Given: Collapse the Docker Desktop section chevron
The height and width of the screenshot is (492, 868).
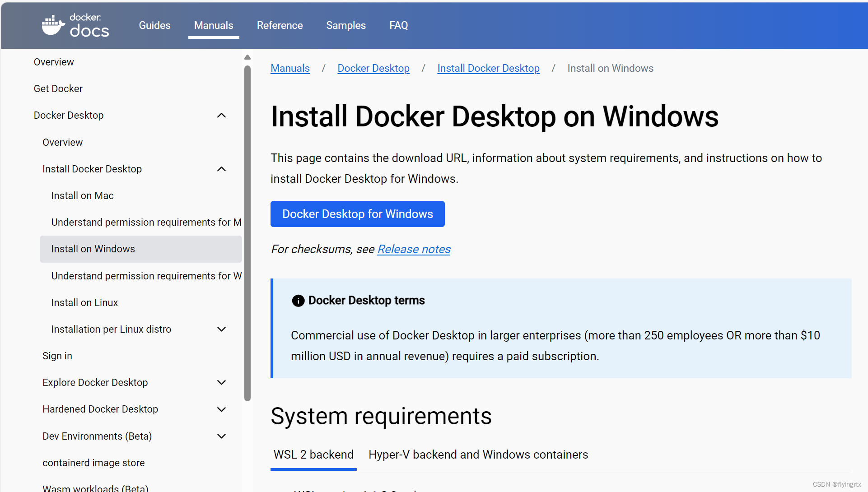Looking at the screenshot, I should pyautogui.click(x=221, y=115).
